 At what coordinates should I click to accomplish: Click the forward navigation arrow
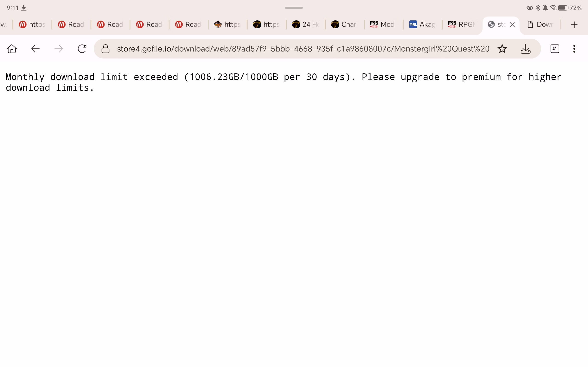tap(59, 49)
